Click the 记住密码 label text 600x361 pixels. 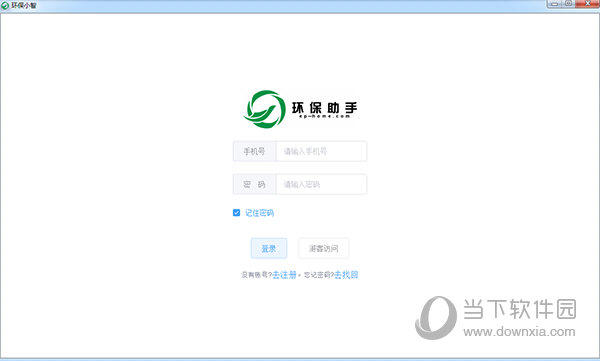point(259,213)
